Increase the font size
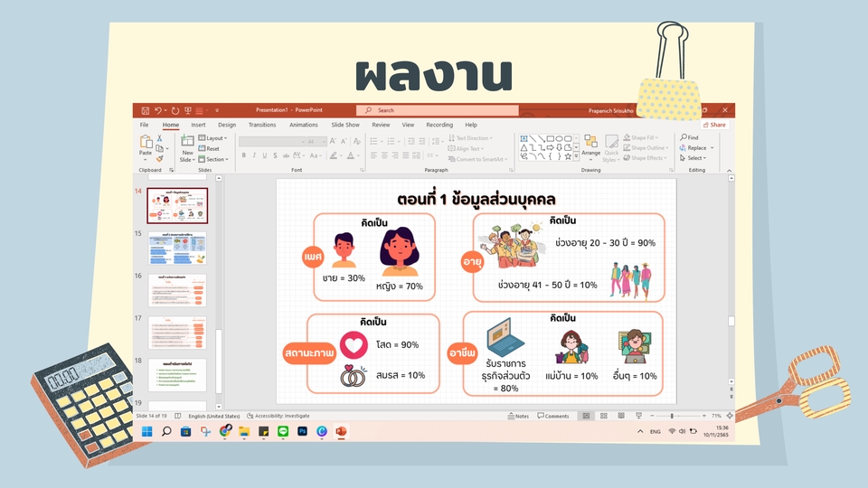The image size is (868, 488). point(333,141)
